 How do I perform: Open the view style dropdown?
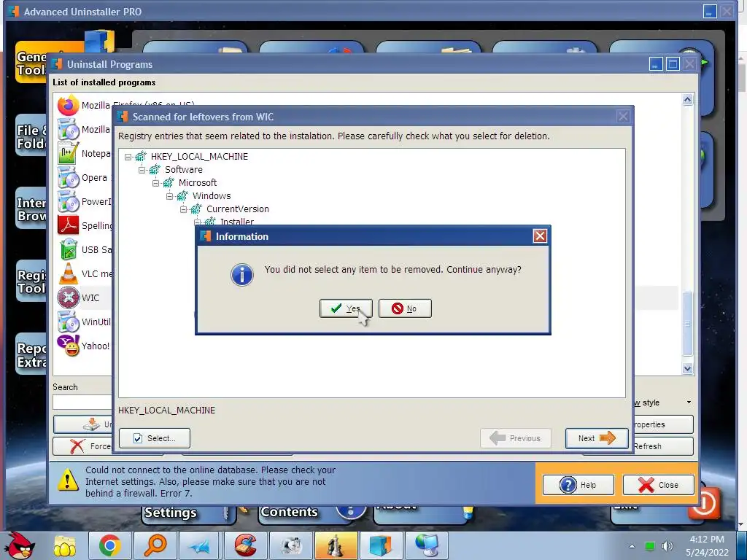click(689, 402)
